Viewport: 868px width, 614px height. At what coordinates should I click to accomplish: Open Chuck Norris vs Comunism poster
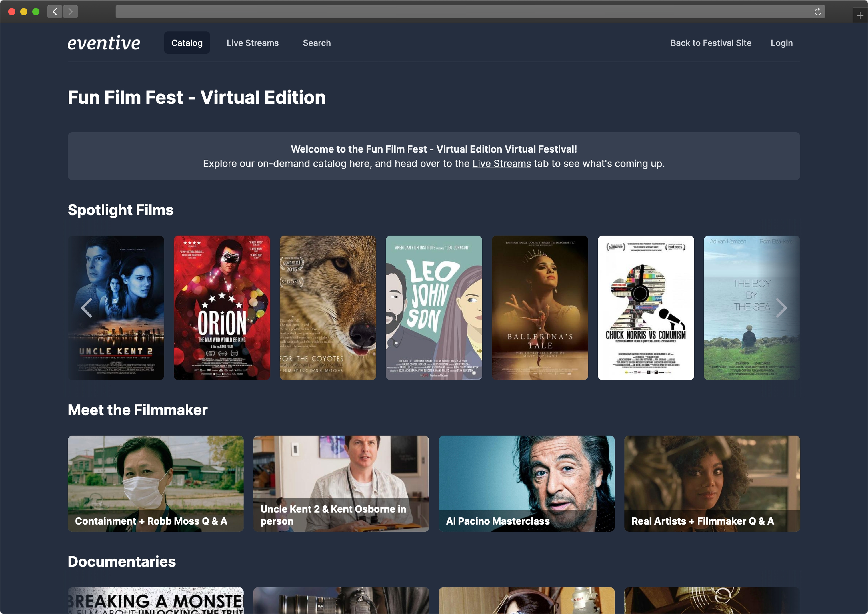(645, 307)
